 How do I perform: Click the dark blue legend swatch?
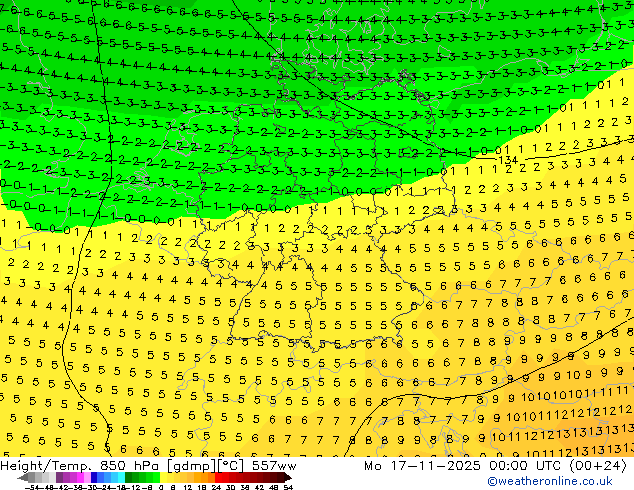pos(94,477)
